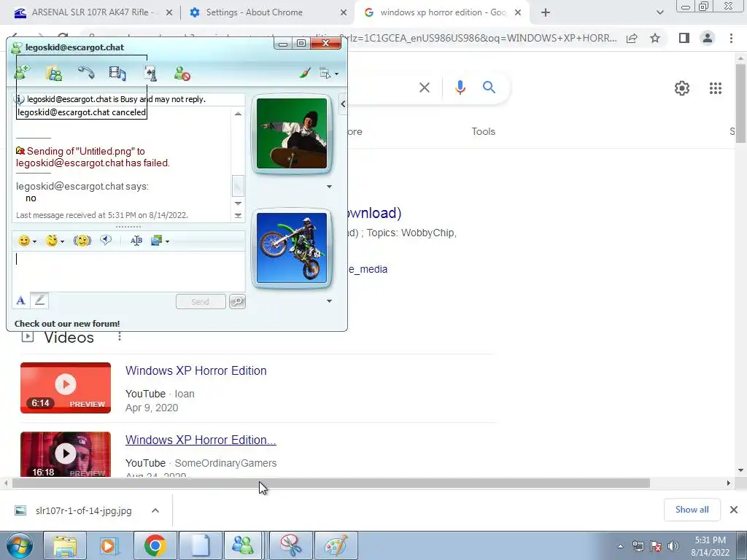Play the 6:14 Windows XP Horror video preview
The image size is (747, 560).
click(x=66, y=388)
